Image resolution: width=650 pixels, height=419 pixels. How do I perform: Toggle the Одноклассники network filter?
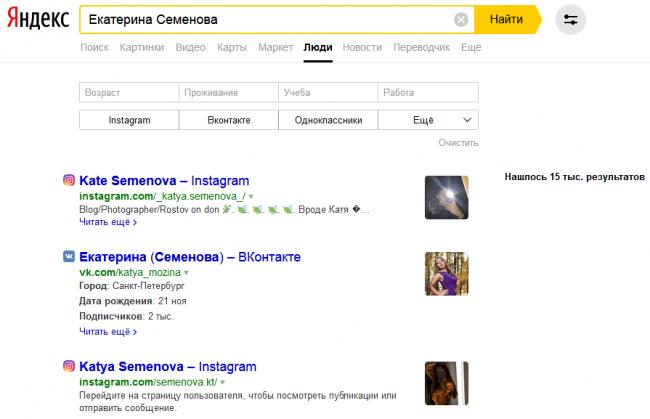(328, 120)
